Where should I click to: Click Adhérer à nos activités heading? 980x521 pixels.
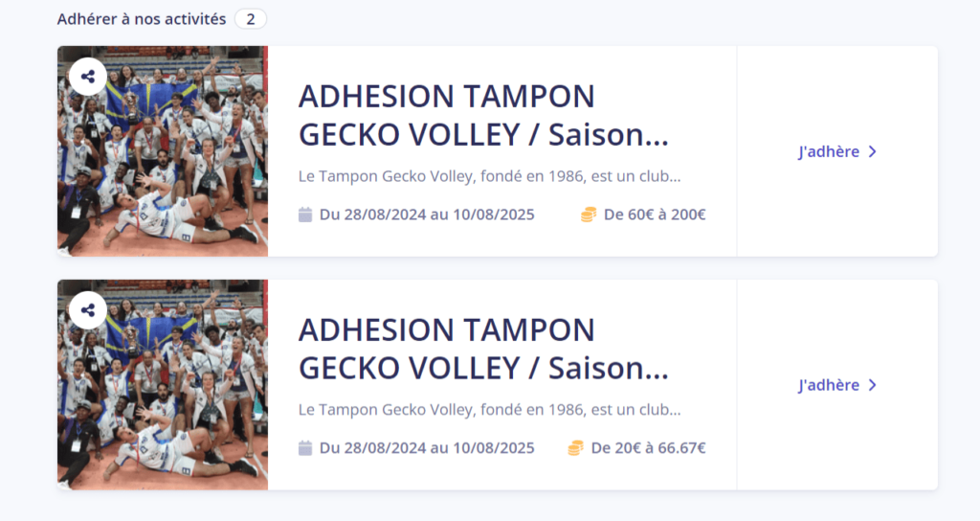click(142, 19)
